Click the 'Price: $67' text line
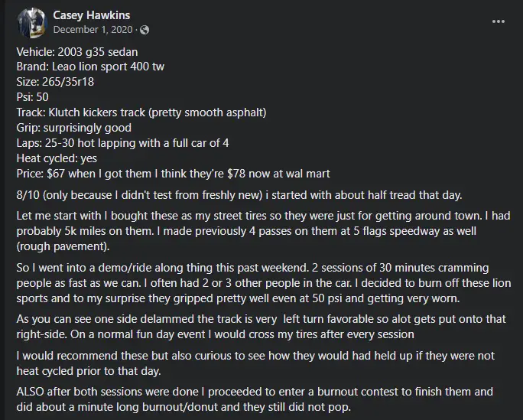The height and width of the screenshot is (420, 523). [x=173, y=174]
